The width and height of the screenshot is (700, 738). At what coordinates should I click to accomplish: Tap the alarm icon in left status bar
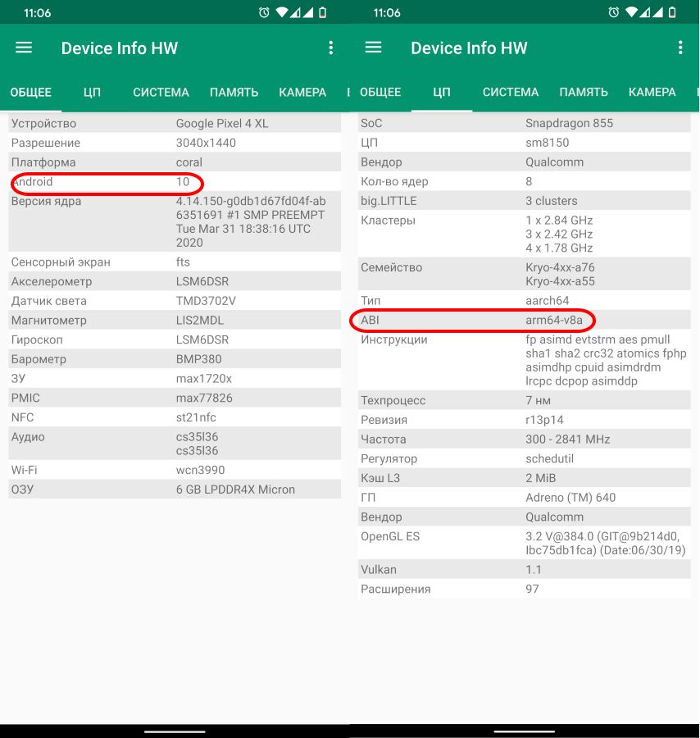tap(264, 12)
